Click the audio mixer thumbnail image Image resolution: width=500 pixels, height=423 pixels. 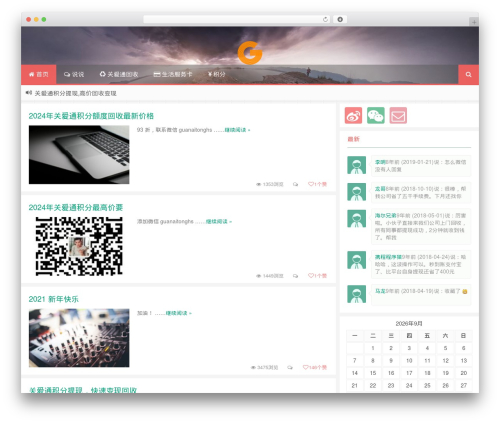tap(79, 338)
